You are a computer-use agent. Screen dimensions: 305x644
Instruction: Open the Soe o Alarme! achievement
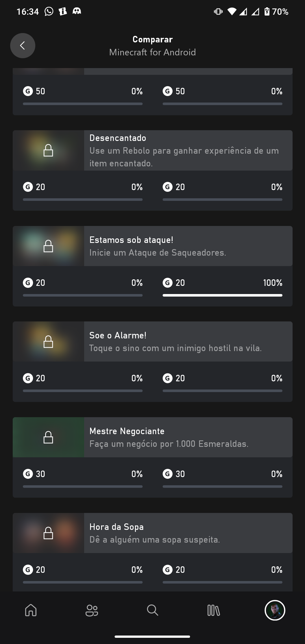[118, 335]
